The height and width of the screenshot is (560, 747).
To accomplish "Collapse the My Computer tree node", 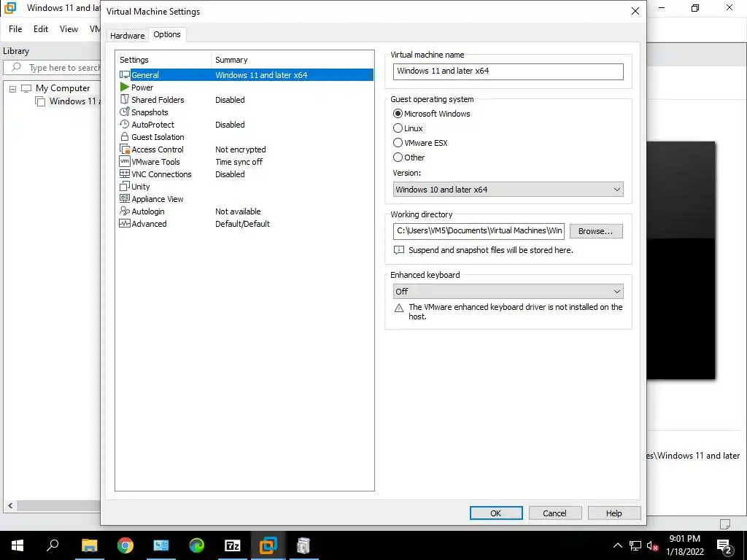I will (13, 89).
